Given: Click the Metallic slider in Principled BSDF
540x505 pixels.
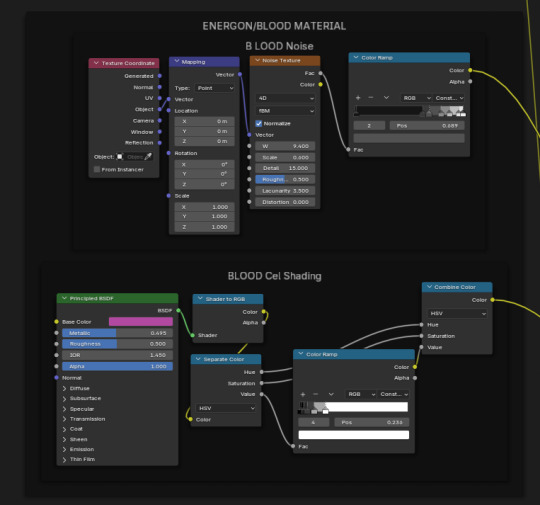Looking at the screenshot, I should [117, 333].
